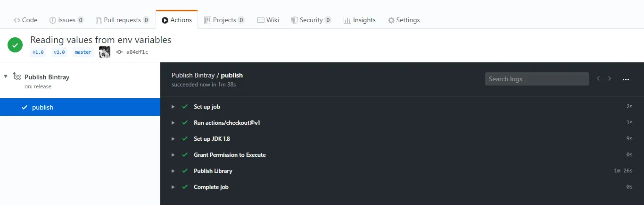
Task: Expand the Run actions/checkout@v1 step
Action: point(173,123)
